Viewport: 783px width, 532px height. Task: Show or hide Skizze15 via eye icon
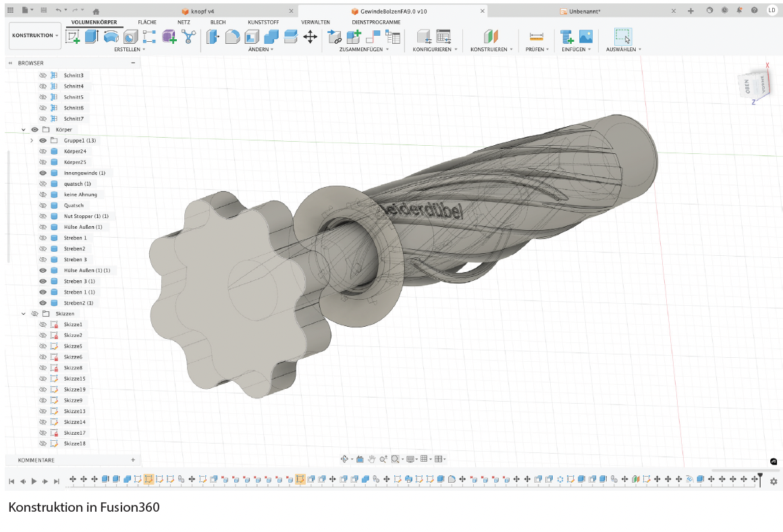pyautogui.click(x=43, y=379)
